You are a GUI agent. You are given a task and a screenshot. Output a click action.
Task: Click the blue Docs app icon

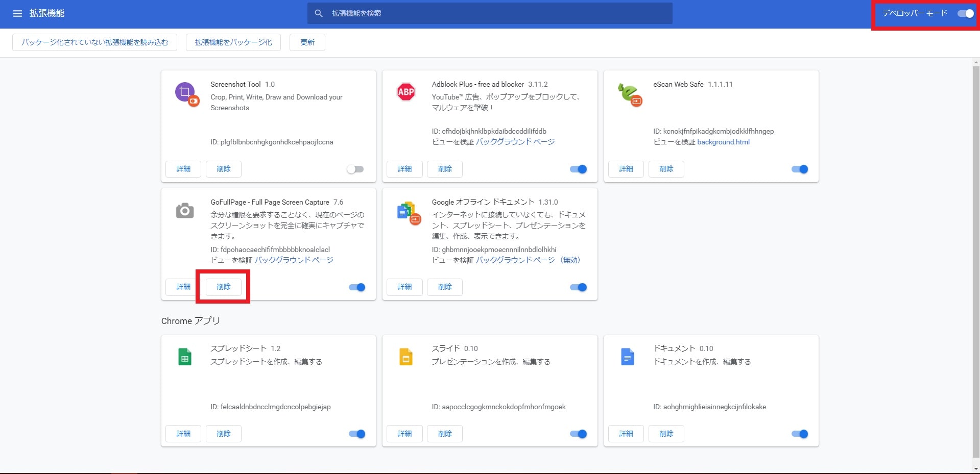pos(628,357)
